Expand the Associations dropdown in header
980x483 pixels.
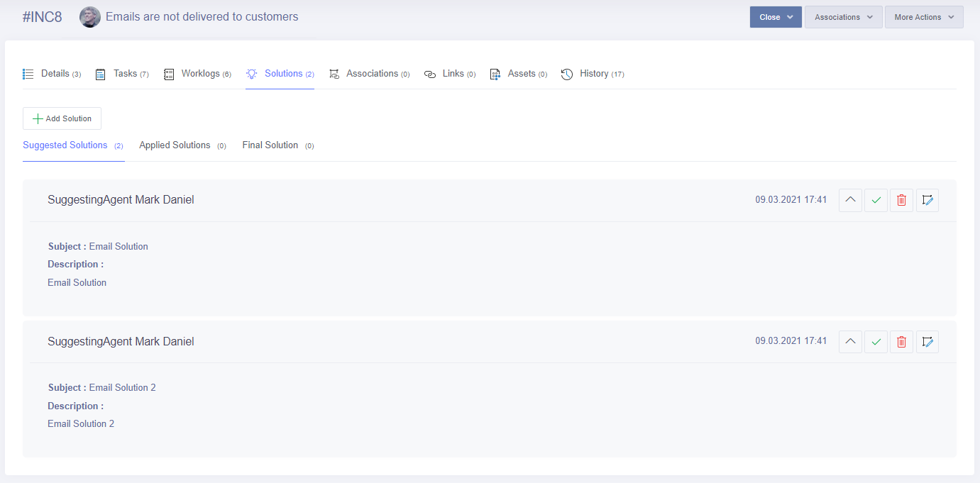click(843, 17)
